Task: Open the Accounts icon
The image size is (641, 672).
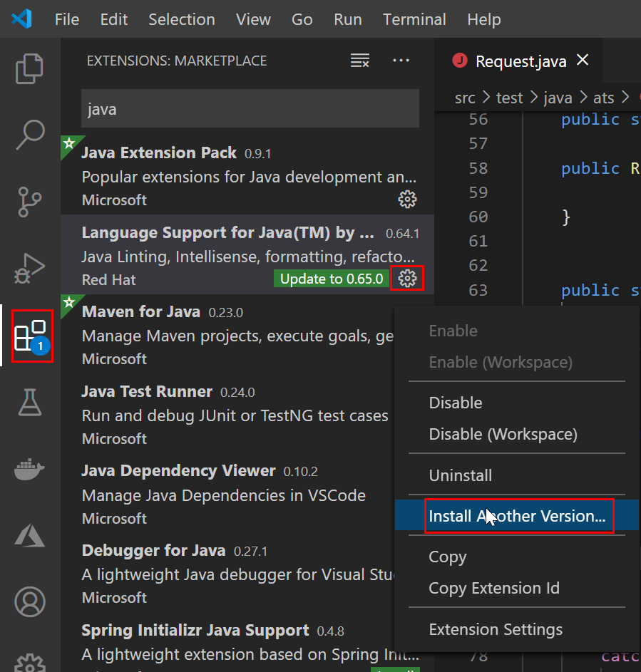Action: pyautogui.click(x=29, y=601)
